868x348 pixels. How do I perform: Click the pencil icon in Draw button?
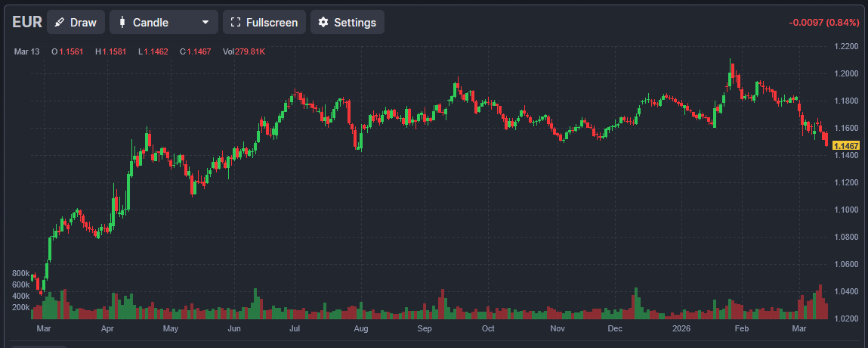coord(60,23)
